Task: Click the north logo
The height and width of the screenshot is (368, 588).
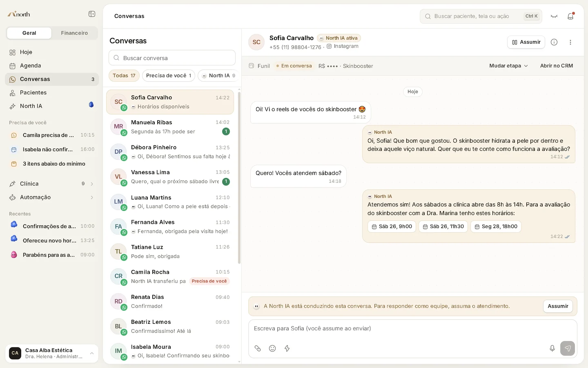Action: (19, 14)
